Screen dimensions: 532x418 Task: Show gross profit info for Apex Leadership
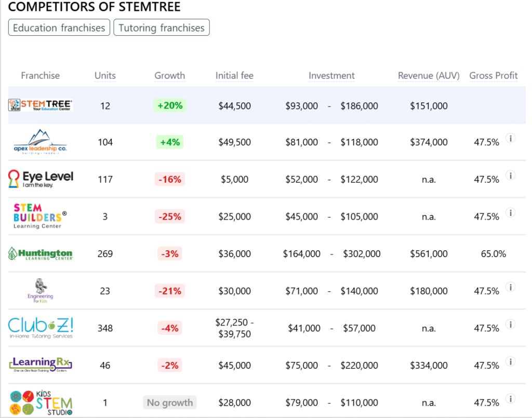click(511, 138)
